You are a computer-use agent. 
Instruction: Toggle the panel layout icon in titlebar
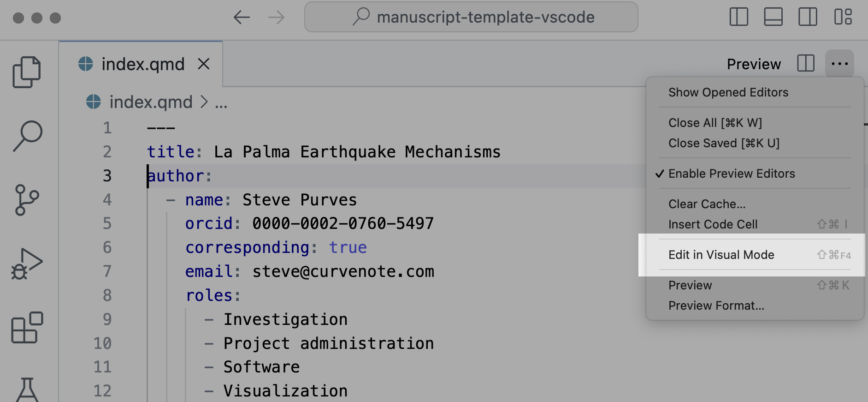[773, 17]
